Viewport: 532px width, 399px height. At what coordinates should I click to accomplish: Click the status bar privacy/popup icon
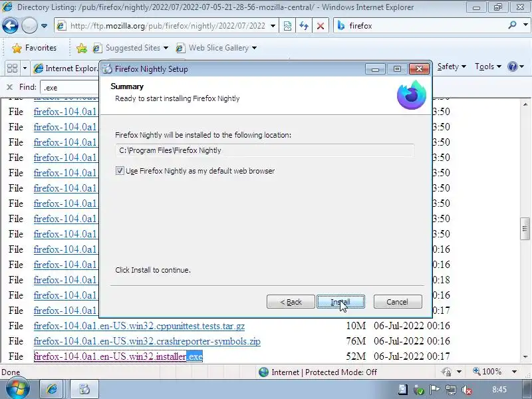[446, 372]
